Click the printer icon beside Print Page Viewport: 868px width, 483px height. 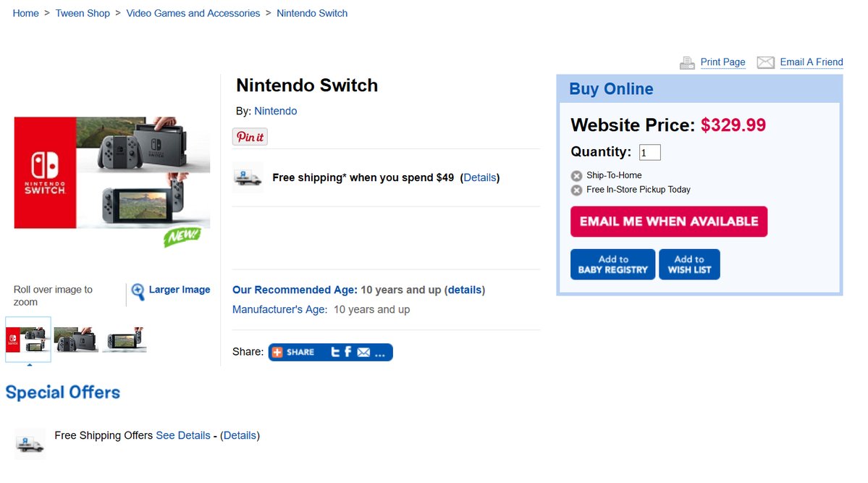687,63
